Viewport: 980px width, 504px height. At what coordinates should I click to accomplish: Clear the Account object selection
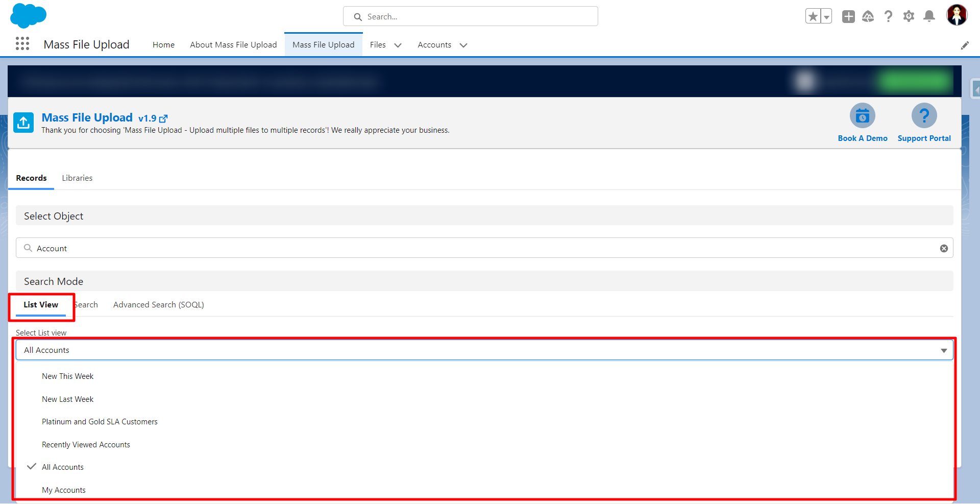(944, 248)
